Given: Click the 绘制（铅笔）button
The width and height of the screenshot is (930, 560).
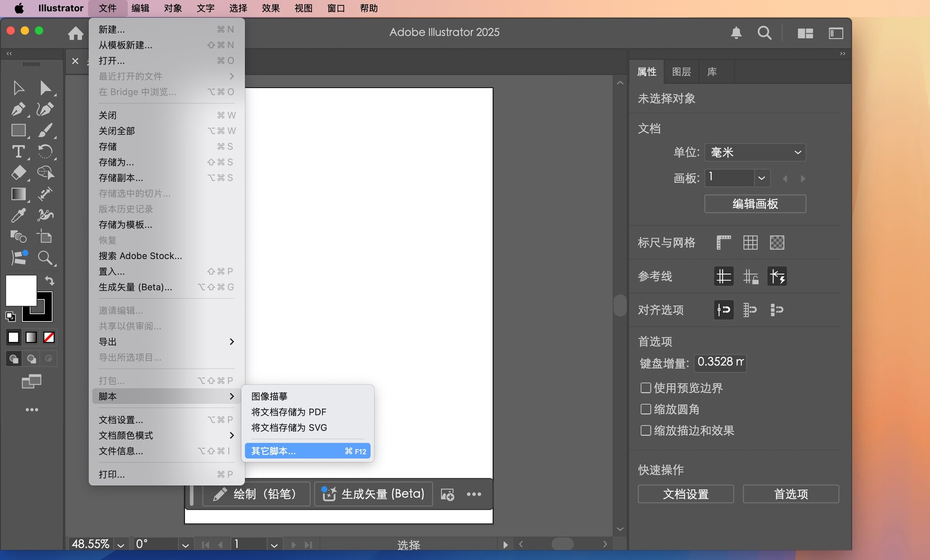Looking at the screenshot, I should pos(256,494).
